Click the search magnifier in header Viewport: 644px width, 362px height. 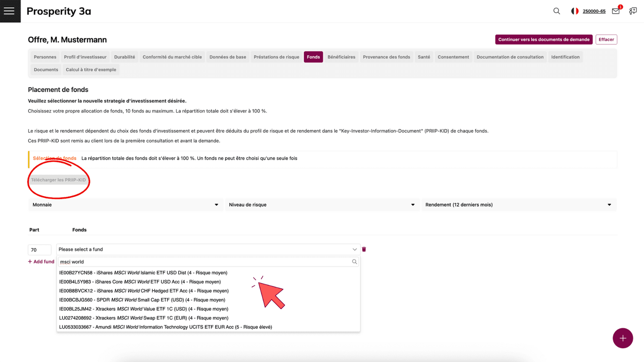coord(556,11)
